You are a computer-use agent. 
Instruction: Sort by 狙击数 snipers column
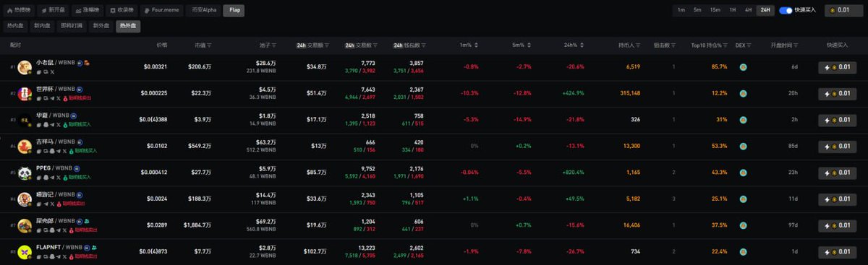coord(664,45)
